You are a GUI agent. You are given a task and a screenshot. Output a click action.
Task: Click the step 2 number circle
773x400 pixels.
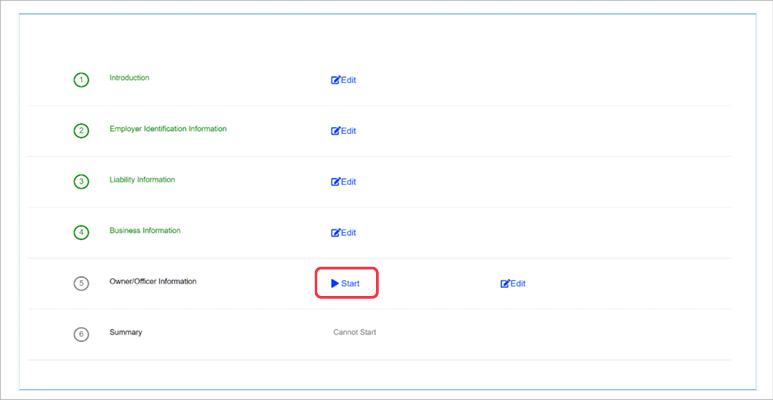[82, 131]
